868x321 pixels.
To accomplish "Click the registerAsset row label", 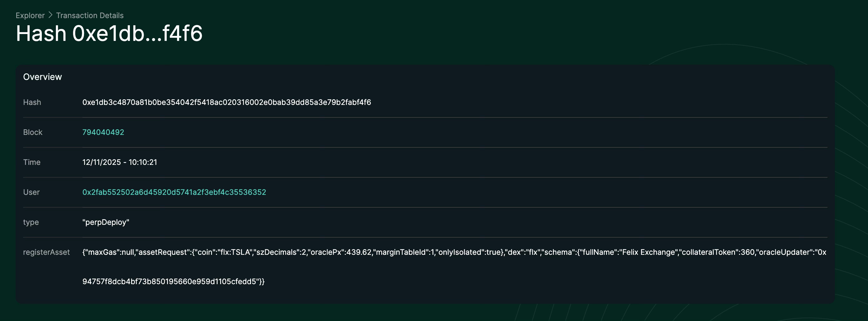I will tap(46, 252).
